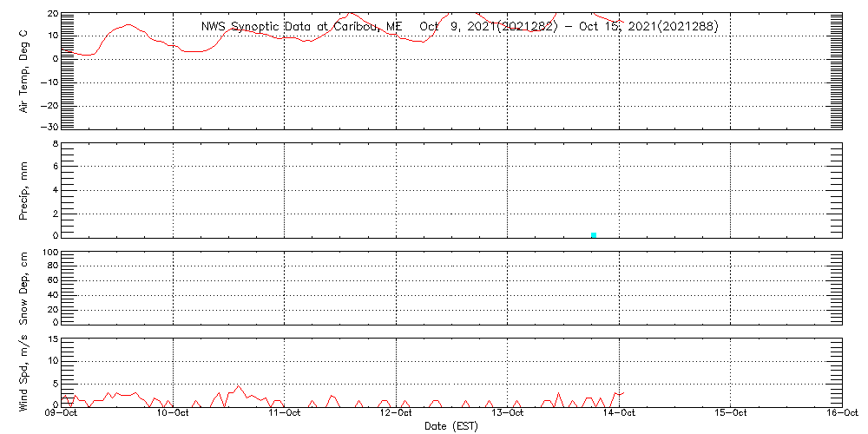Click the 'Date (EST)' x-axis label
Viewport: 868px width, 434px height.
pos(451,426)
